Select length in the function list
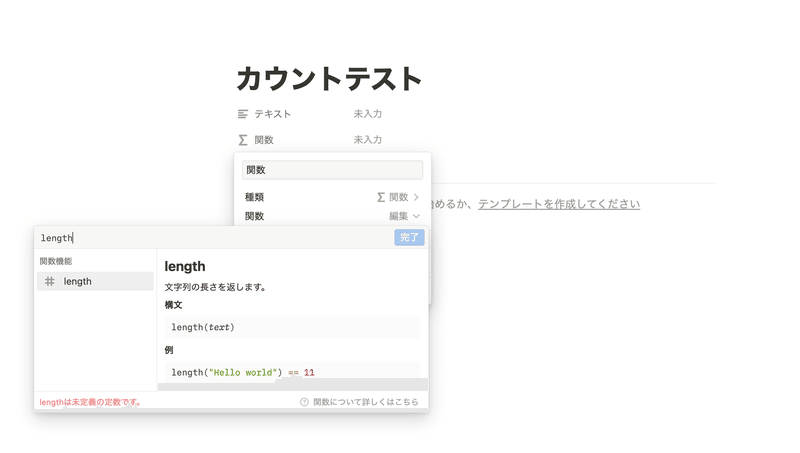The image size is (800, 453). pos(95,281)
